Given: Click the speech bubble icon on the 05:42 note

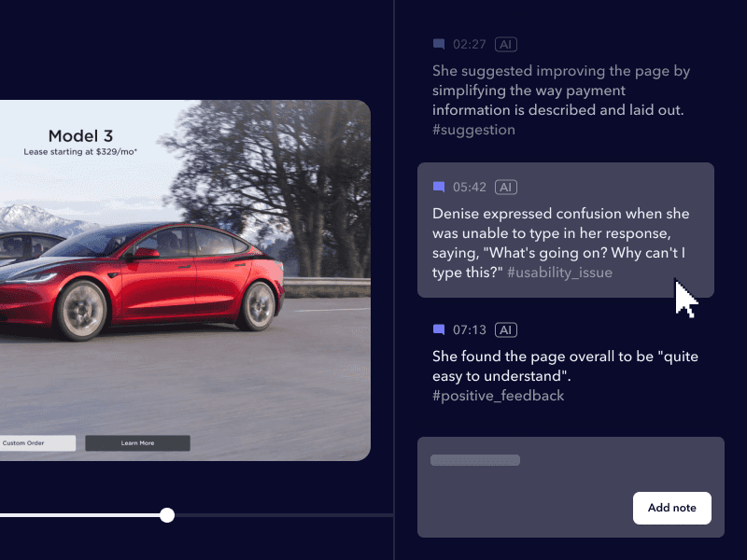Looking at the screenshot, I should [x=440, y=187].
